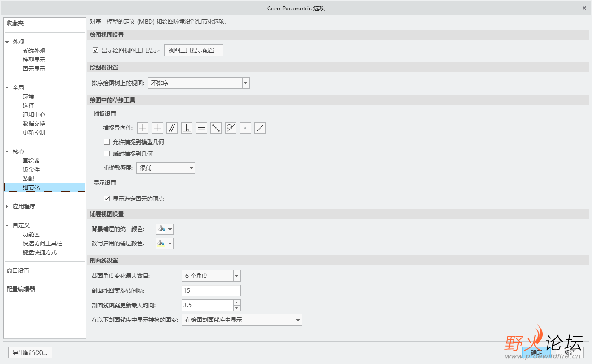Select 通知中心 in the sidebar
Viewport: 592px width, 364px height.
pos(34,115)
